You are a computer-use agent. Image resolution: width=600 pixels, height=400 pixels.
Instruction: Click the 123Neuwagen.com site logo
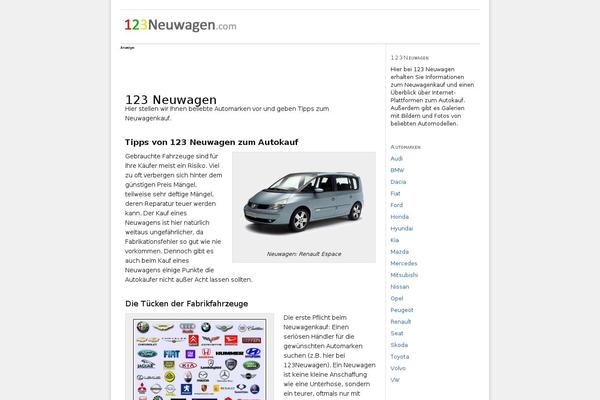coord(181,26)
